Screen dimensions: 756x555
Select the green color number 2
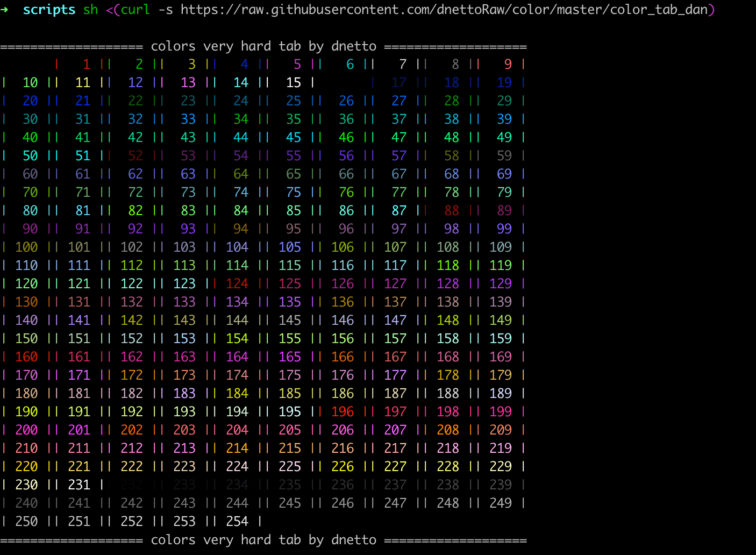click(x=139, y=65)
